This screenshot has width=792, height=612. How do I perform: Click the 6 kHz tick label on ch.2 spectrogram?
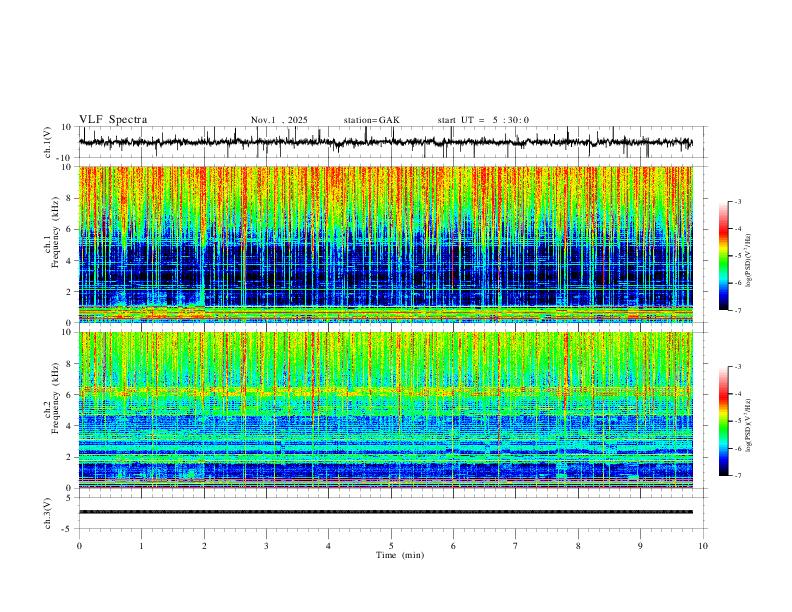69,395
